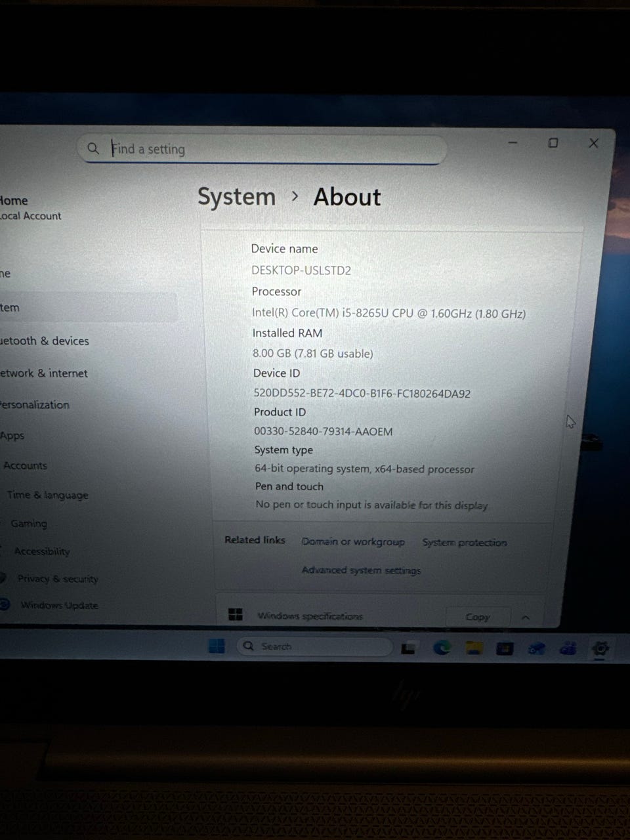Screen dimensions: 630x840
Task: Click the Device ID label
Action: [x=276, y=373]
